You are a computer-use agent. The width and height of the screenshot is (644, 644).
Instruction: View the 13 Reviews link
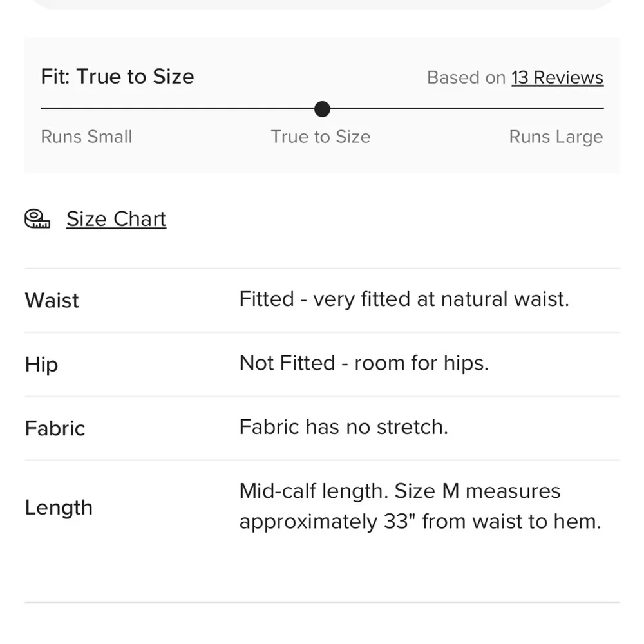click(x=557, y=77)
